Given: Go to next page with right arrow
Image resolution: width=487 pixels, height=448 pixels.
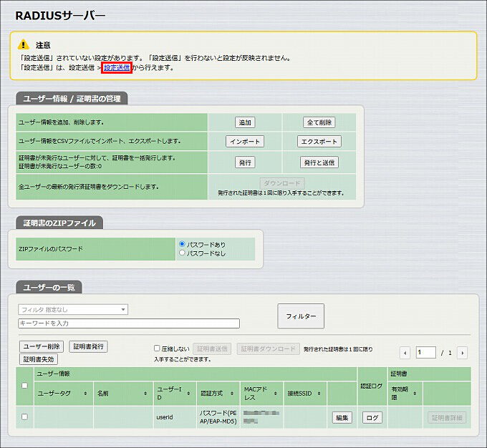Looking at the screenshot, I should pos(463,353).
